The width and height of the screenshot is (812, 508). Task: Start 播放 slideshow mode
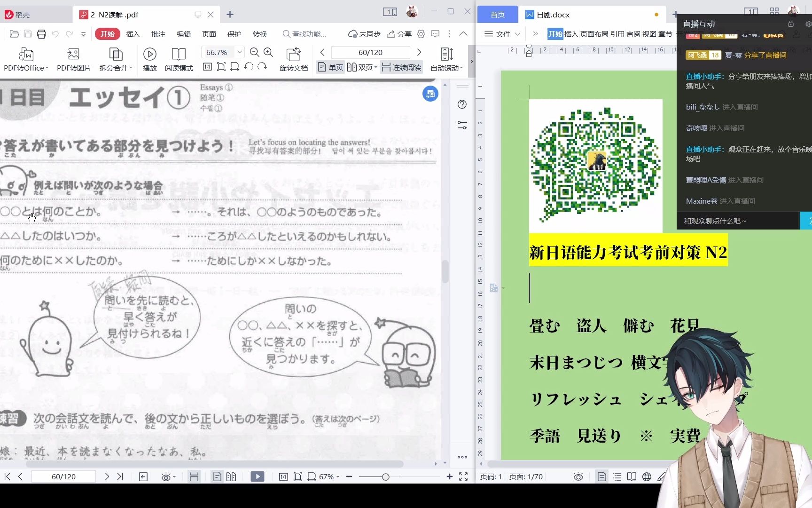pos(149,59)
